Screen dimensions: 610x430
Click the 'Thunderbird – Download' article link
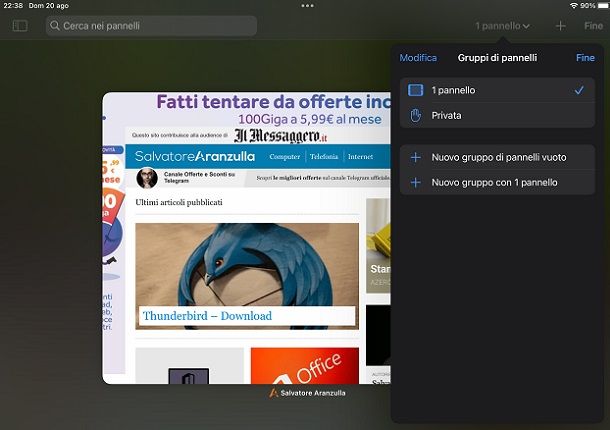click(x=207, y=316)
